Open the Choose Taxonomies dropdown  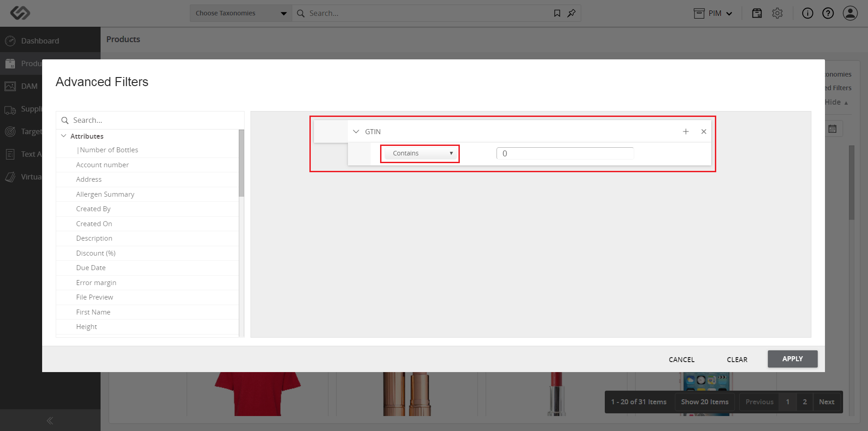tap(241, 13)
